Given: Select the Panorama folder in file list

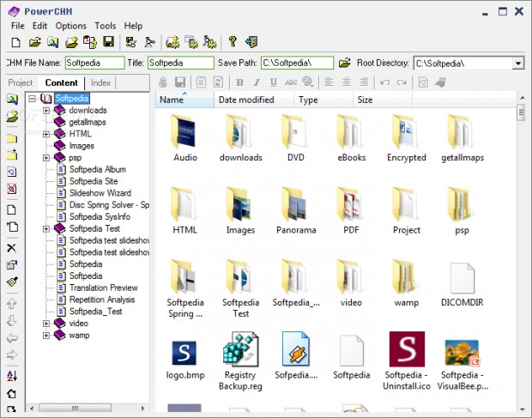Looking at the screenshot, I should [x=296, y=211].
